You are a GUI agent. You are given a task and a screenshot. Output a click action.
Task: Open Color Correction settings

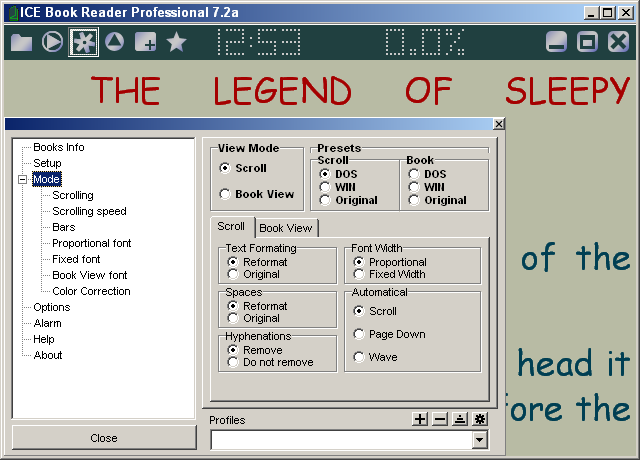click(91, 291)
